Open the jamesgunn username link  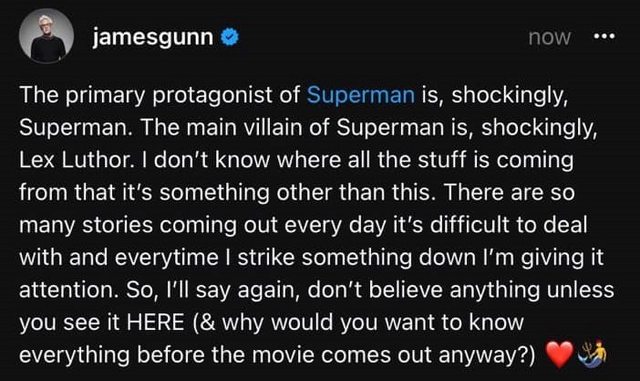(x=153, y=38)
